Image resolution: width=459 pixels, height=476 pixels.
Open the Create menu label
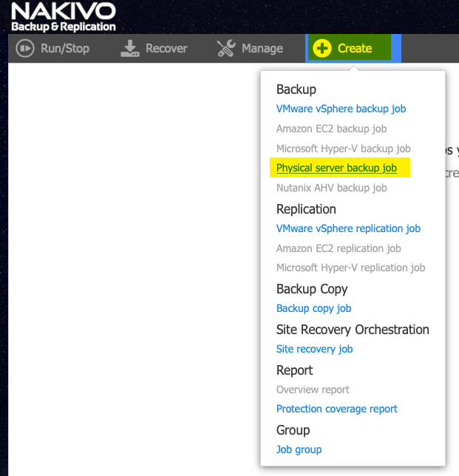click(355, 49)
